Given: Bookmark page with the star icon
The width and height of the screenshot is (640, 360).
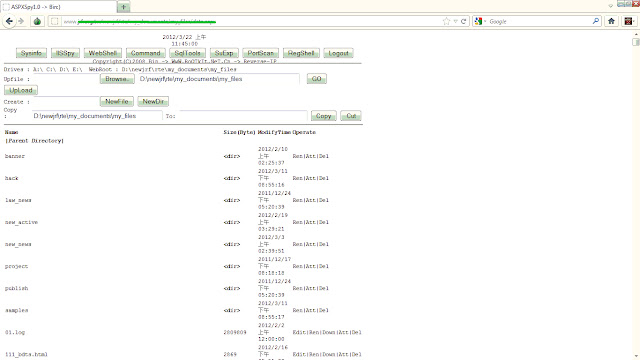Looking at the screenshot, I should (x=446, y=21).
